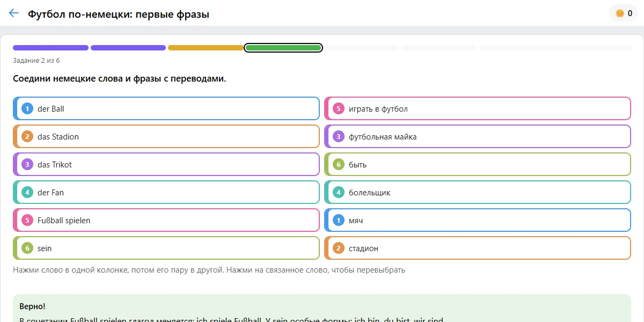644x322 pixels.
Task: Go back using the arrow icon
Action: tap(14, 13)
